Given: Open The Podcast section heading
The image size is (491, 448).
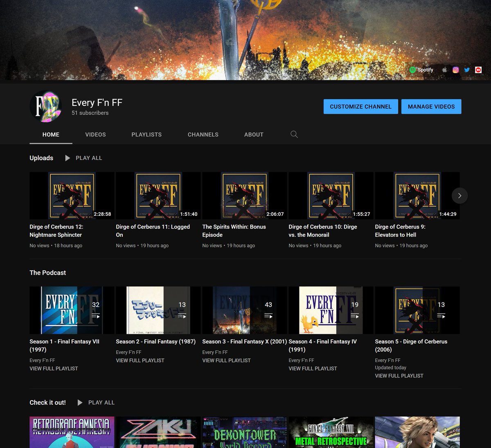Looking at the screenshot, I should [x=47, y=273].
